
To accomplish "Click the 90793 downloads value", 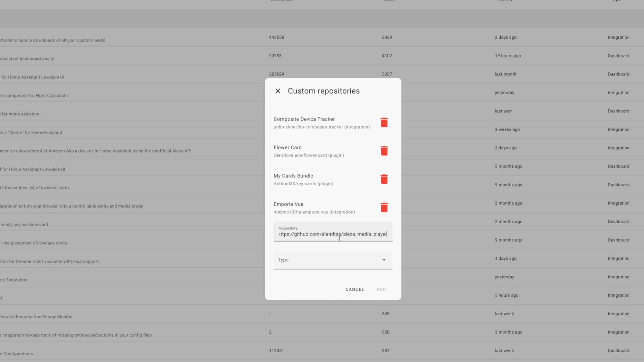I will (275, 56).
